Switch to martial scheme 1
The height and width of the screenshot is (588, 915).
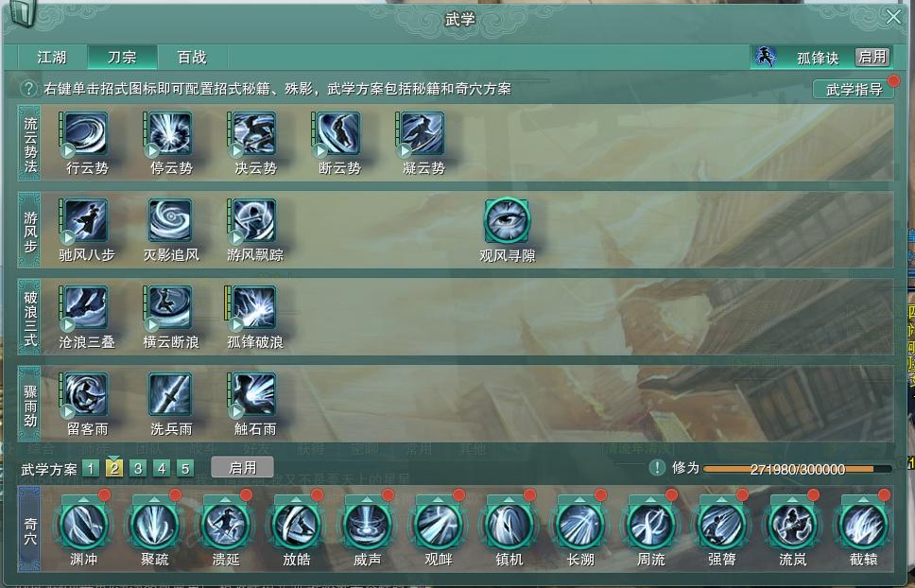click(91, 469)
